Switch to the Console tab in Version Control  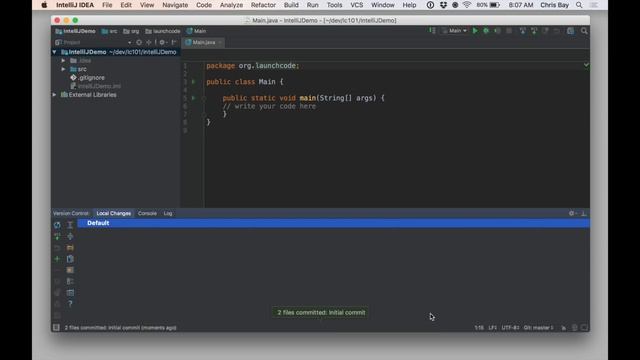tap(147, 213)
